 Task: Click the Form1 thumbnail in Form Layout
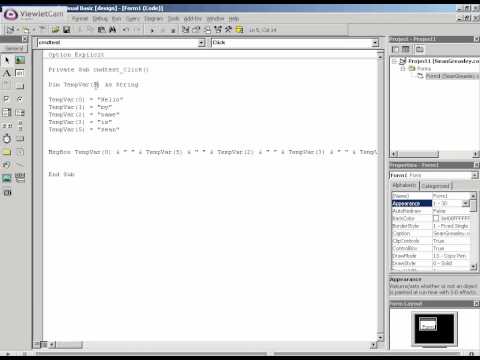pos(428,324)
